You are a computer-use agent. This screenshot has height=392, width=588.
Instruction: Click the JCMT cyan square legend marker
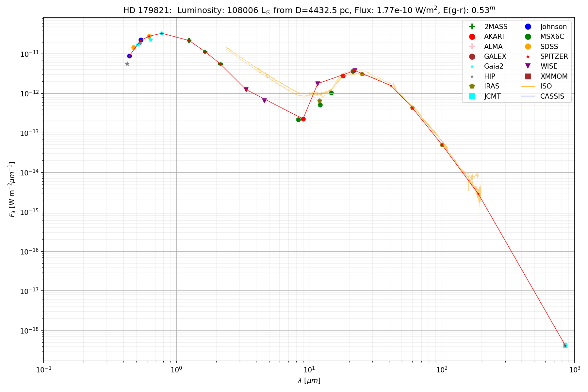point(472,96)
